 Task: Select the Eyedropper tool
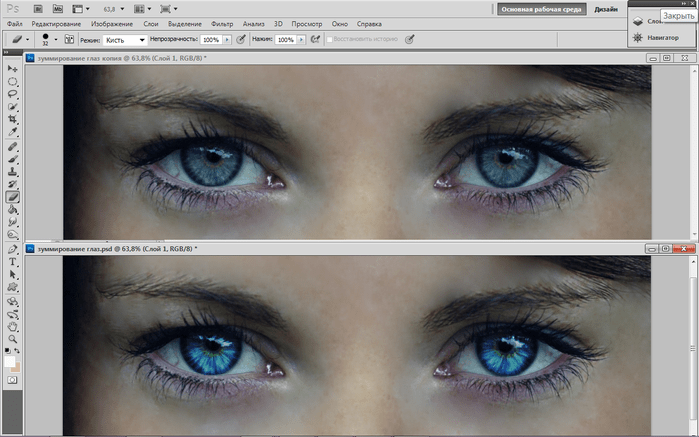click(x=12, y=132)
